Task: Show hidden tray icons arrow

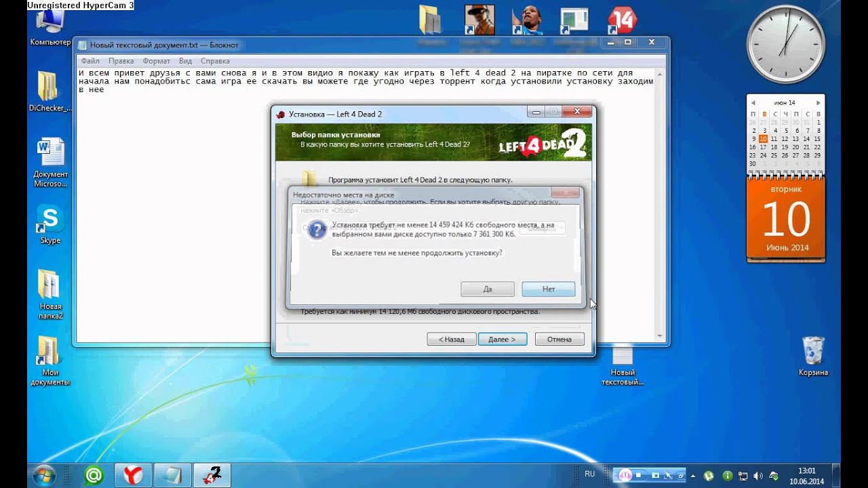Action: pos(693,476)
